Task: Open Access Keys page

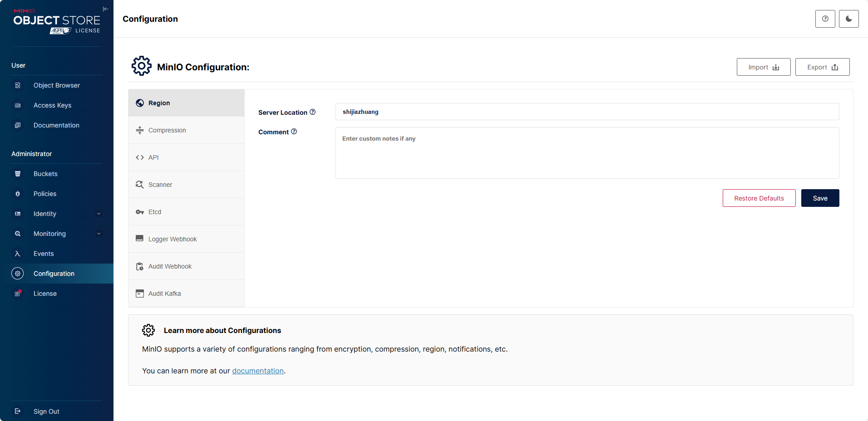Action: coord(52,105)
